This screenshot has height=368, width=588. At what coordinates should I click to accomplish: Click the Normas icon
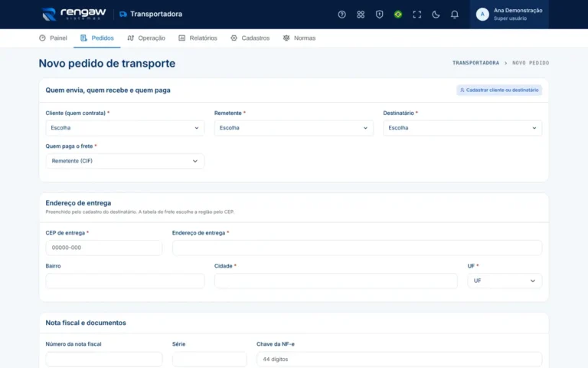286,38
